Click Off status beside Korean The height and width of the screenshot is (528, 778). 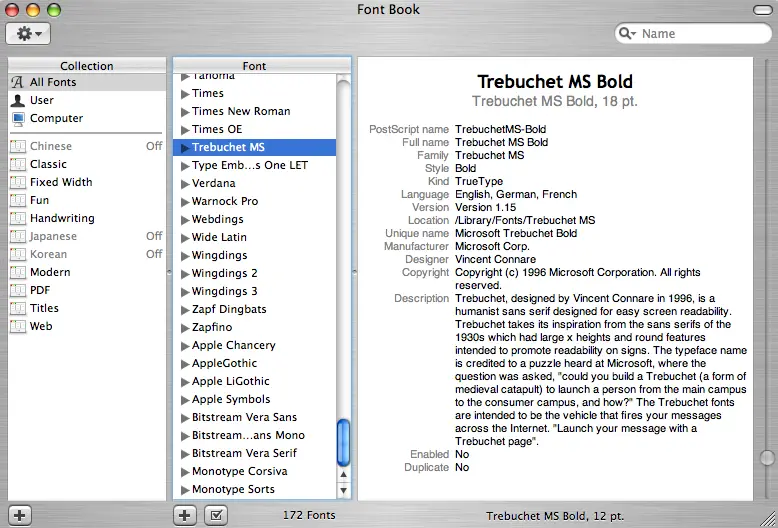[154, 254]
